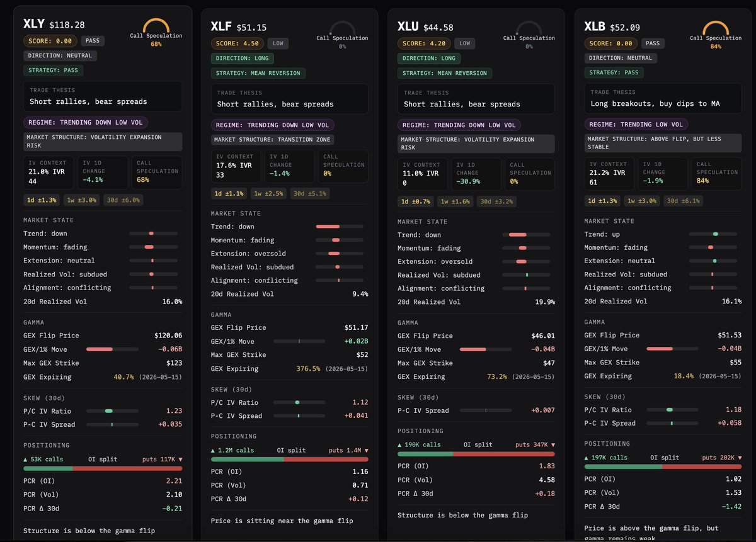
Task: Select XLU 30d ±3.2% range chip
Action: [498, 201]
